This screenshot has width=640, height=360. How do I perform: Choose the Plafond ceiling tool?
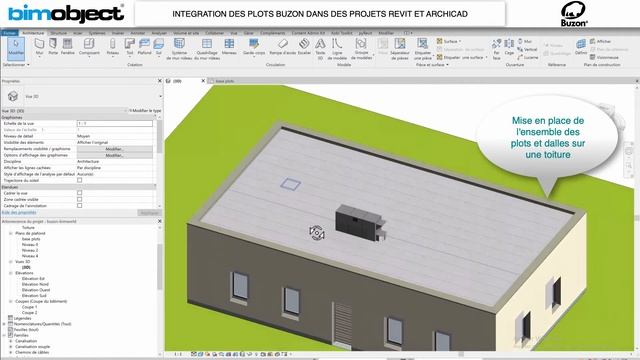pyautogui.click(x=144, y=47)
